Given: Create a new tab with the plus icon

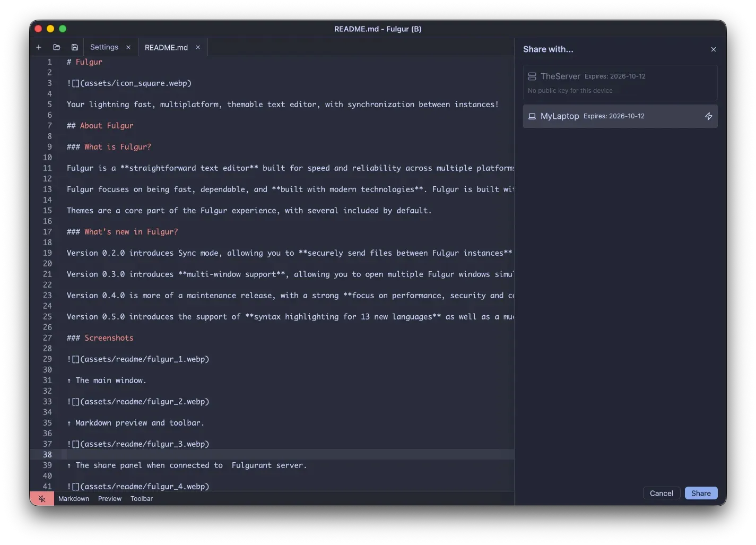Looking at the screenshot, I should point(39,47).
